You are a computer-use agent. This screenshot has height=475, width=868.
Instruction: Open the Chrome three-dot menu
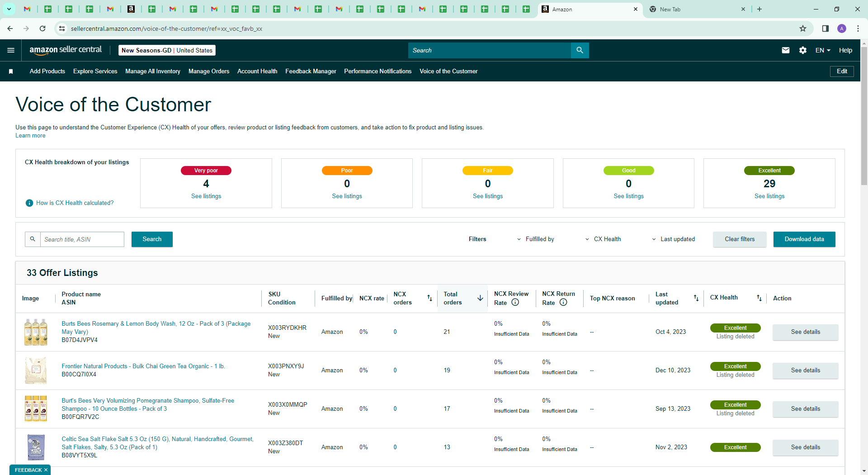coord(858,28)
